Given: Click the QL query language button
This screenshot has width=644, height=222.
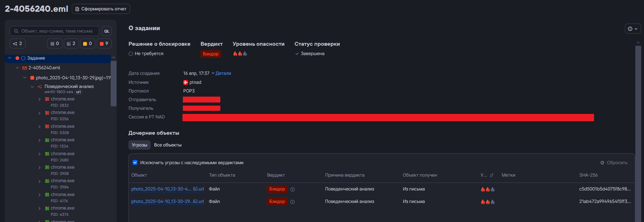Looking at the screenshot, I should [107, 31].
